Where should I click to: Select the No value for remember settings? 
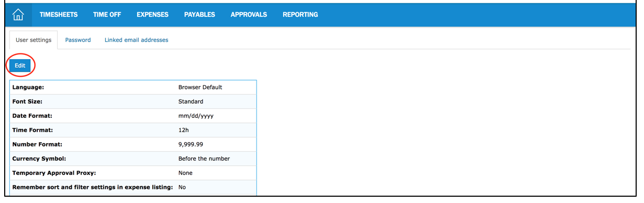182,187
